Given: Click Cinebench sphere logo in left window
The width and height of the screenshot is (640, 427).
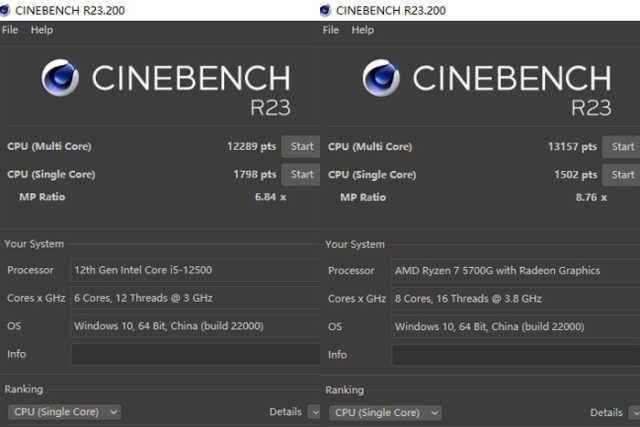Looking at the screenshot, I should tap(60, 78).
